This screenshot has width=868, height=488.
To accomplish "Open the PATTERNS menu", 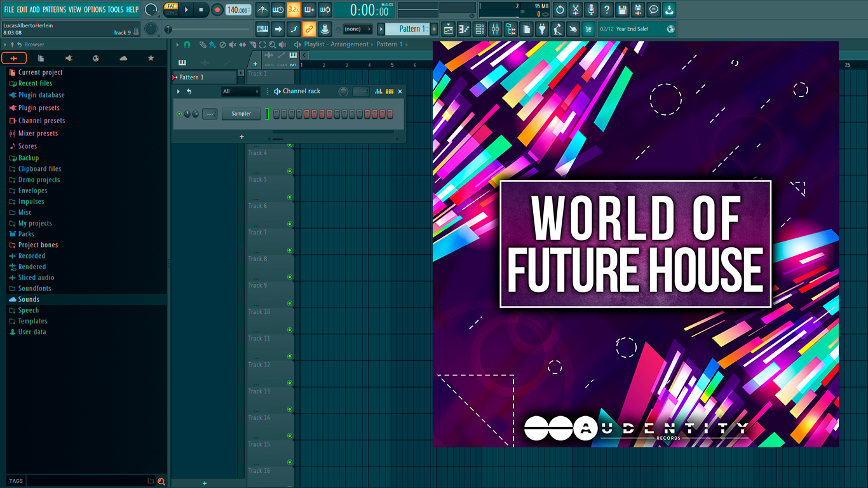I will tap(54, 10).
